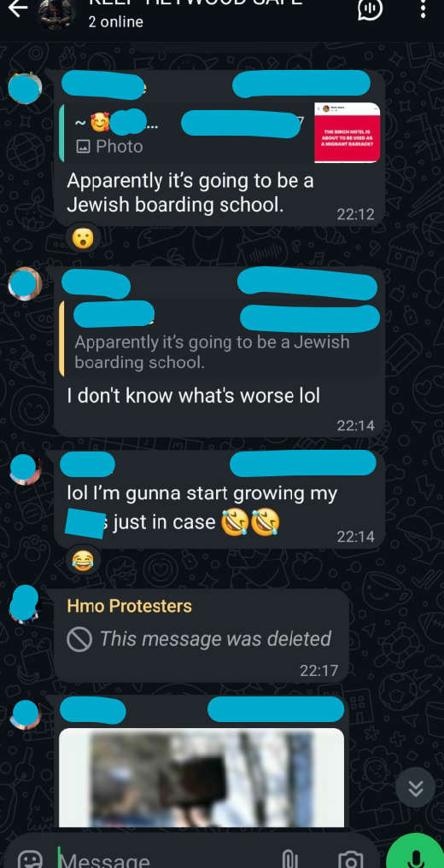444x868 pixels.
Task: Open the blurred image at bottom
Action: tap(202, 778)
